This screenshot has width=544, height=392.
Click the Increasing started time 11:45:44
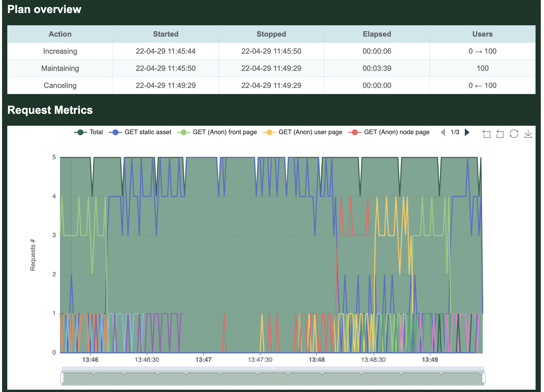tap(166, 51)
